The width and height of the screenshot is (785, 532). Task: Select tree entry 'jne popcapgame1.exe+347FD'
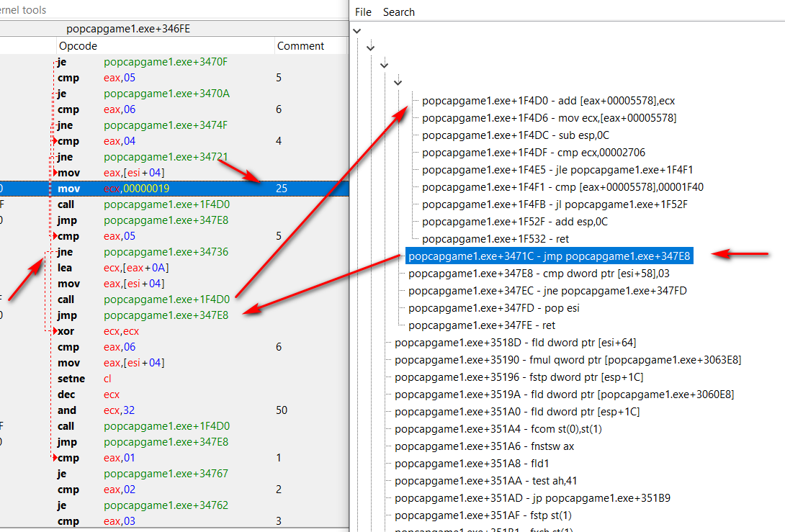547,291
